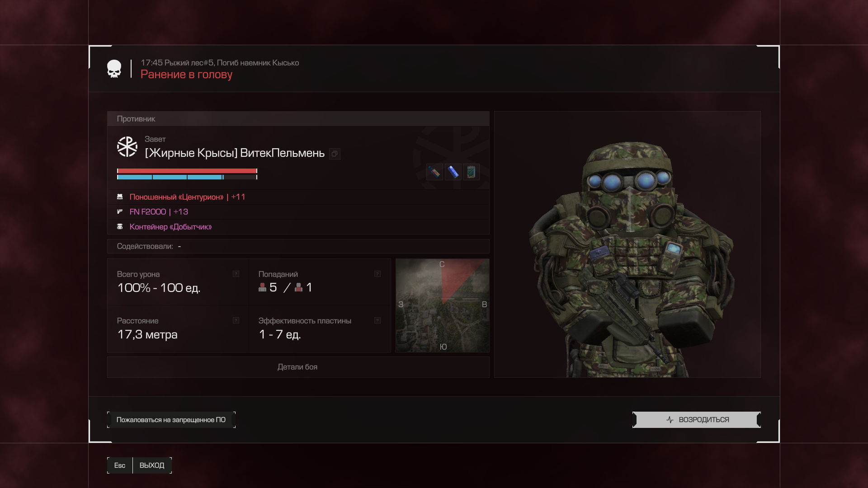This screenshot has width=868, height=488.
Task: Click the 100% - 100 ед. damage value
Action: (159, 288)
